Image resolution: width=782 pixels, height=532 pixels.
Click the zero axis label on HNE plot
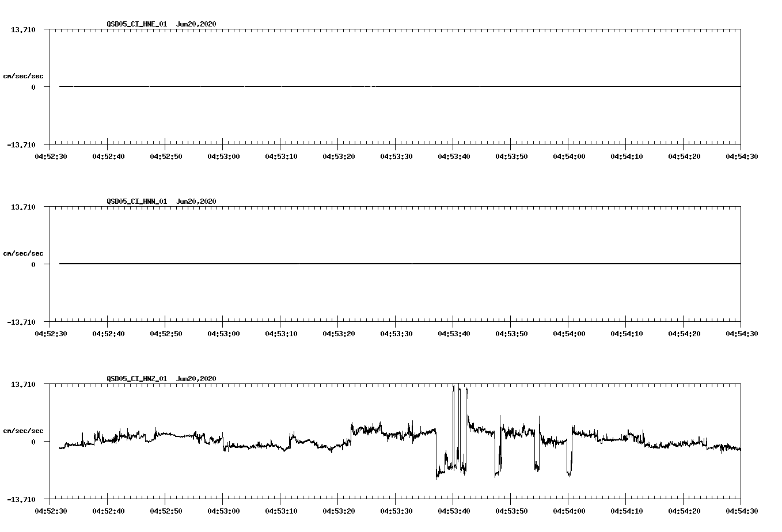[x=33, y=87]
